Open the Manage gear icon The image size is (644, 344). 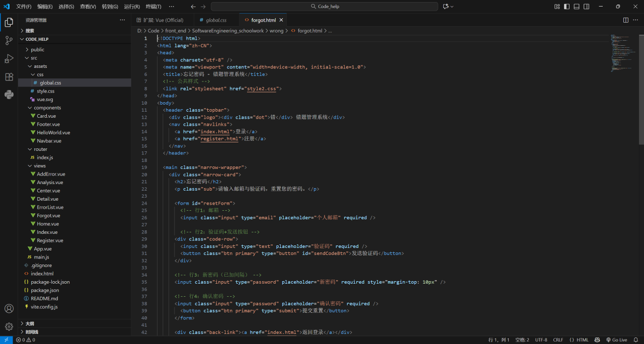9,326
